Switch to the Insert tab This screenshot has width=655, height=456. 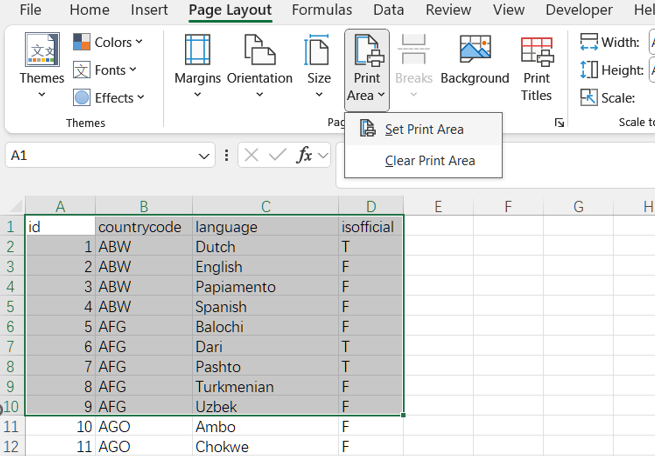point(149,10)
